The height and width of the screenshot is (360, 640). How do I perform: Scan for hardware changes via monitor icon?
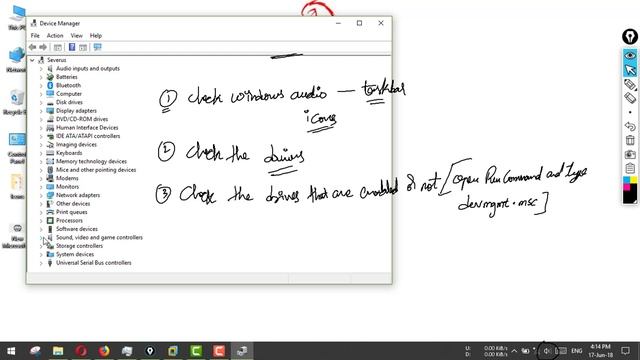click(97, 47)
